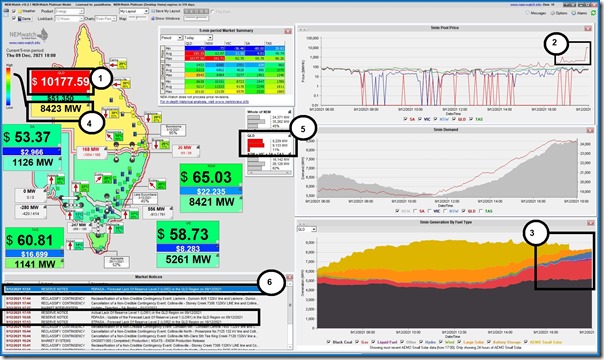Toggle TAS checkbox in the Pool Price chart
This screenshot has height=360, width=604.
(x=471, y=119)
